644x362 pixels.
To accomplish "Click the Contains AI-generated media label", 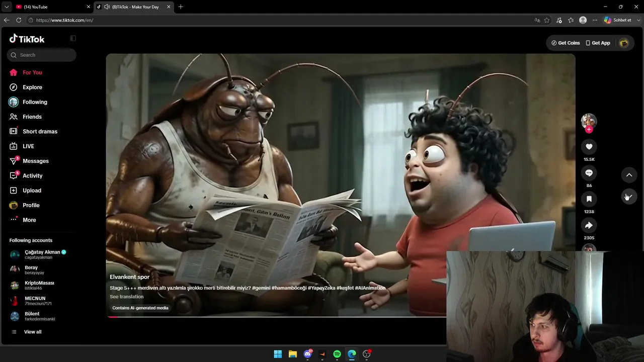I will 140,308.
